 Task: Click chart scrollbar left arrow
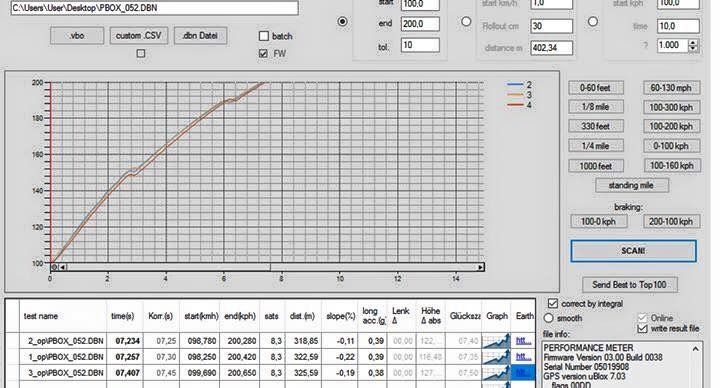point(63,267)
